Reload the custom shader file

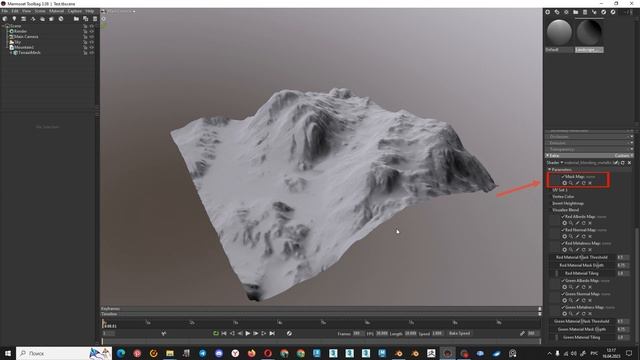click(x=623, y=162)
